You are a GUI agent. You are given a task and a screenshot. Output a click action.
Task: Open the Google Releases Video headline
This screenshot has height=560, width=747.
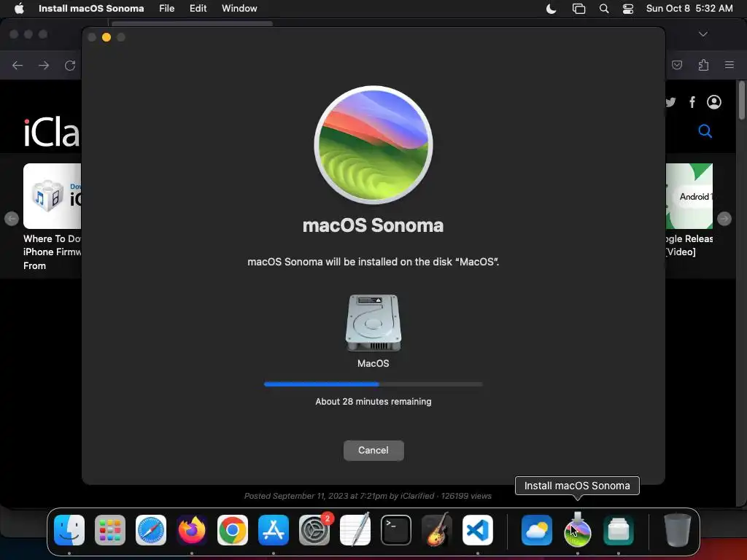coord(689,245)
